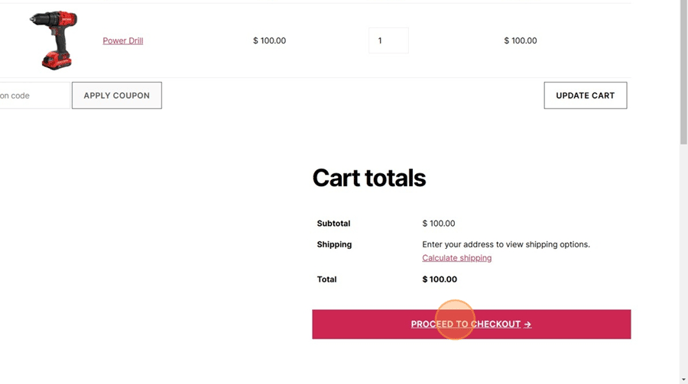The width and height of the screenshot is (688, 384).
Task: Click the Apply Coupon button
Action: click(x=117, y=95)
